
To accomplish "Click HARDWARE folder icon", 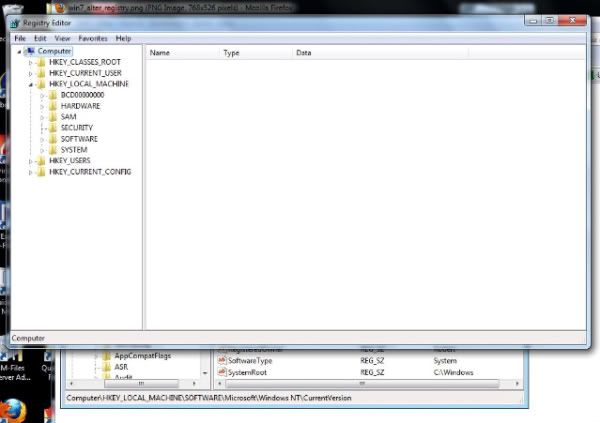I will click(52, 106).
